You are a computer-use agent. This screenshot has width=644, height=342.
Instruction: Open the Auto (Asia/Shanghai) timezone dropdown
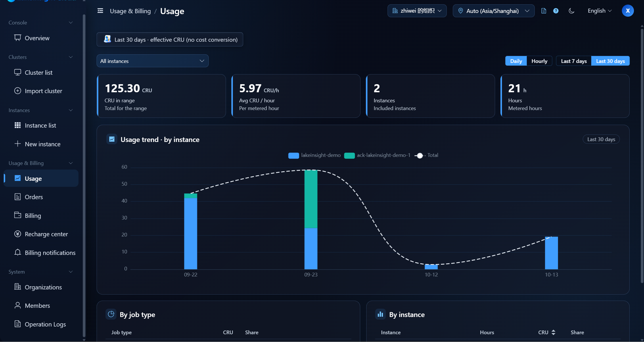point(494,11)
